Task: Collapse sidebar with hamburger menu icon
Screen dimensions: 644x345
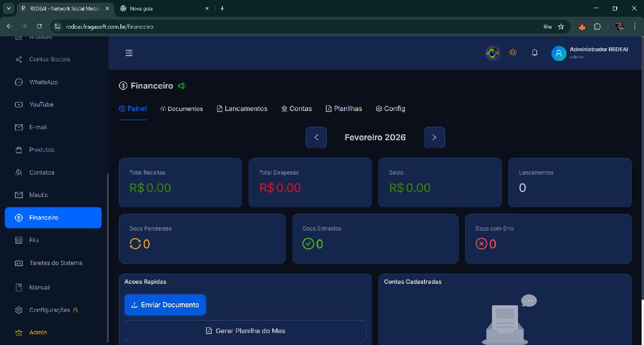Action: coord(129,53)
